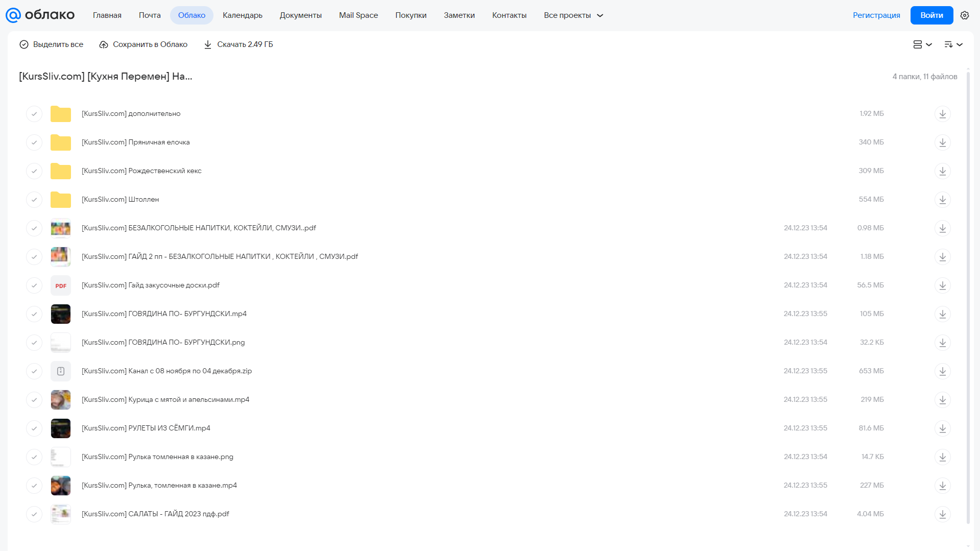Switch to the Почта tab

pos(150,15)
